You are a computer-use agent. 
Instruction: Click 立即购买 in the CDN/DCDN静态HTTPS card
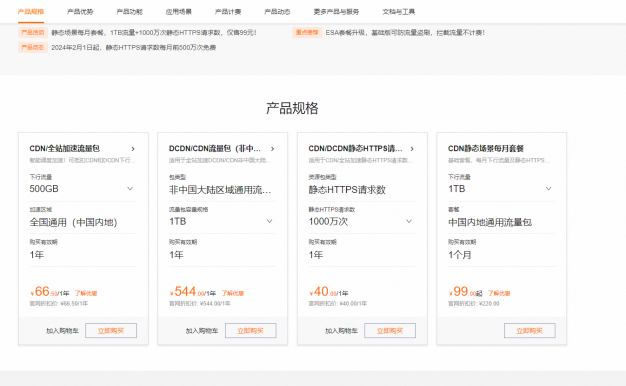click(x=390, y=331)
